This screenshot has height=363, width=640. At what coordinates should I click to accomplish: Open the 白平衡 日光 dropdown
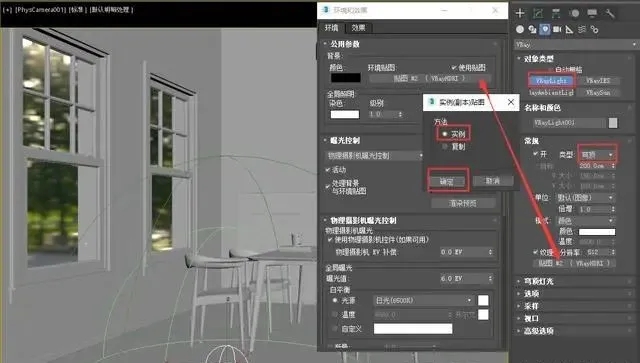[423, 301]
